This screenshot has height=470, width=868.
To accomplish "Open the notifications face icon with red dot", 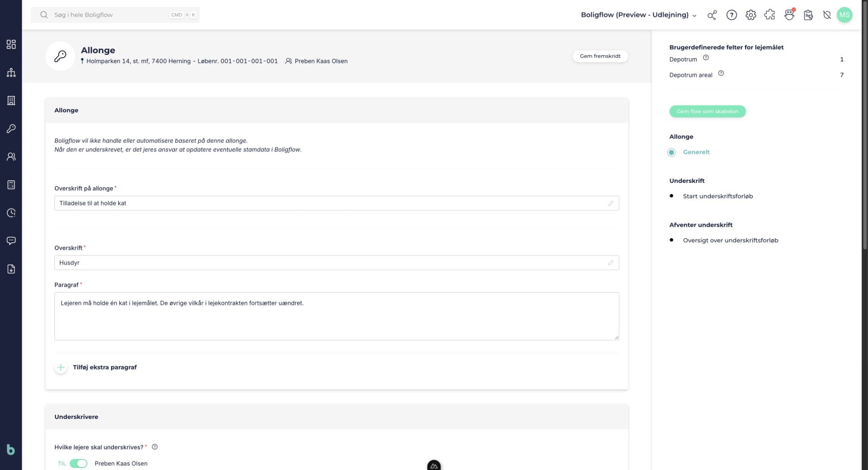I will pos(789,14).
